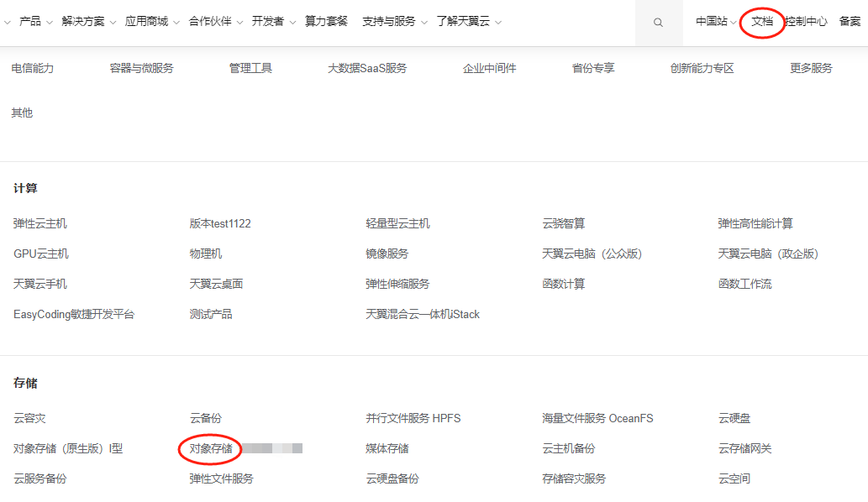
Task: Open 函数工作流 link
Action: 744,285
